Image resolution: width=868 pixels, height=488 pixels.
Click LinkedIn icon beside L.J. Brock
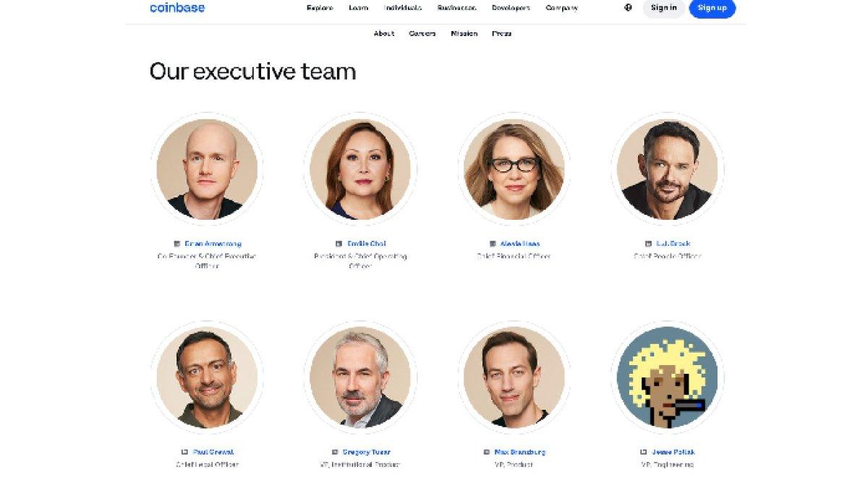click(x=649, y=244)
